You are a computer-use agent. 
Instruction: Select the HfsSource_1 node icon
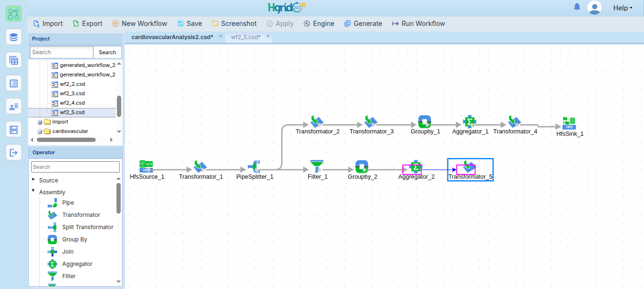146,166
